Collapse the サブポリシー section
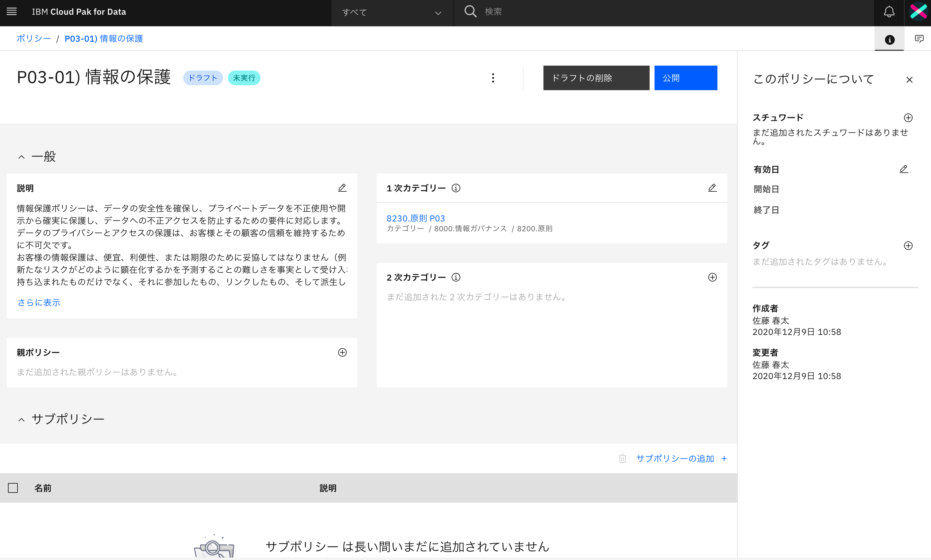This screenshot has height=560, width=931. tap(21, 420)
